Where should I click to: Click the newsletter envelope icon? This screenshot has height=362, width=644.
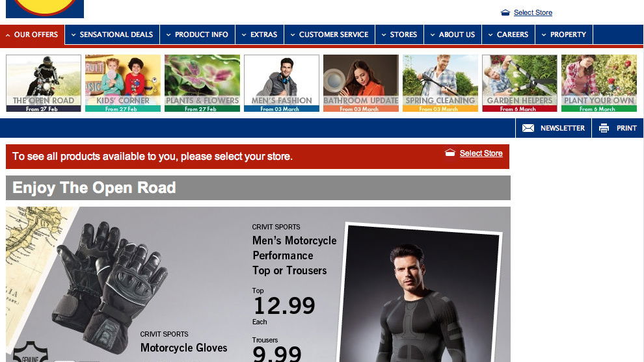528,128
